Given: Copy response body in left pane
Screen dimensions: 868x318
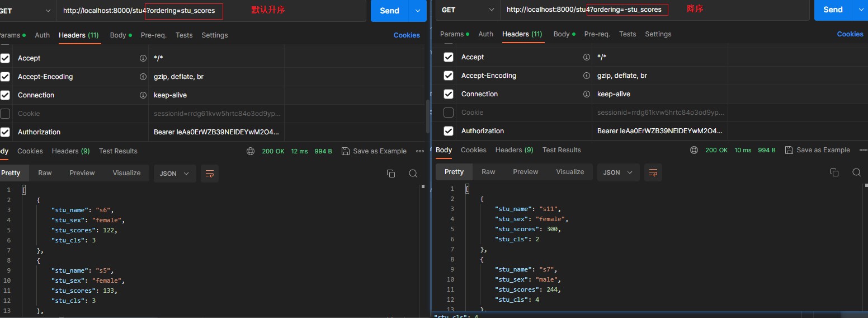Looking at the screenshot, I should [x=391, y=174].
